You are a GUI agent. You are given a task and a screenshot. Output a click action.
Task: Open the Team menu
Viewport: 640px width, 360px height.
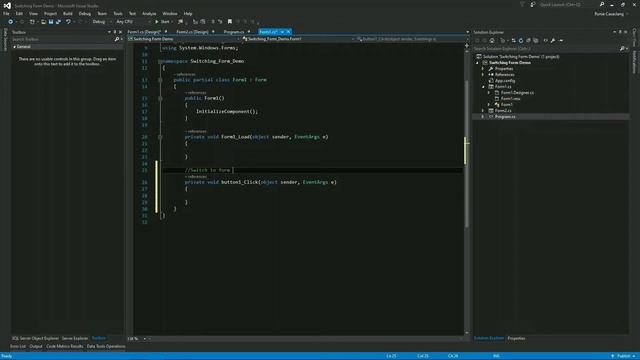pyautogui.click(x=102, y=13)
